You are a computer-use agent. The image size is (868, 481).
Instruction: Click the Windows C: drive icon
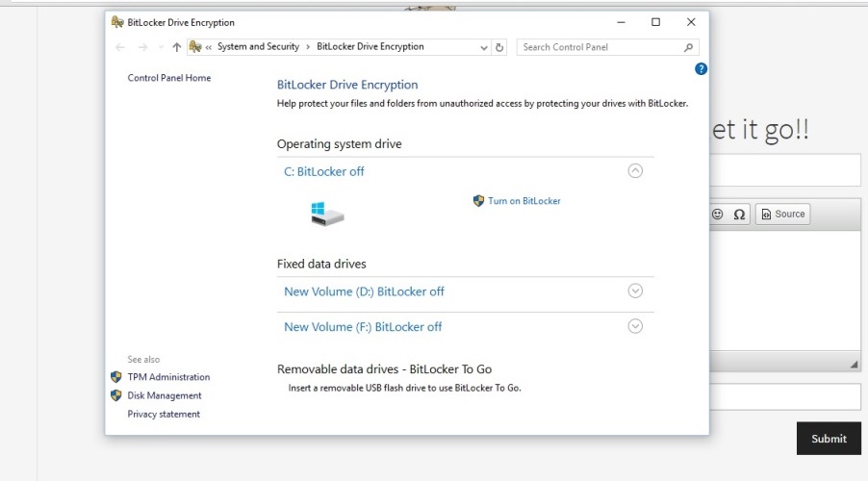pyautogui.click(x=326, y=214)
